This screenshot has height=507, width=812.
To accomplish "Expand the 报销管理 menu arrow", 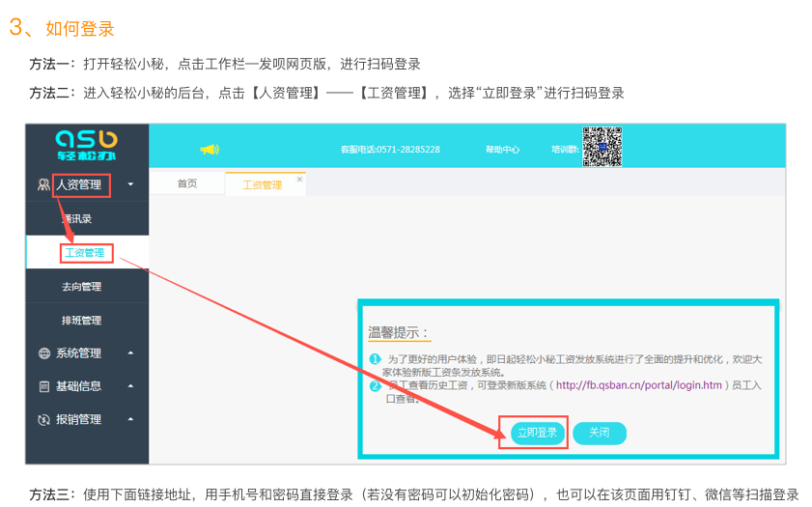I will pyautogui.click(x=130, y=419).
